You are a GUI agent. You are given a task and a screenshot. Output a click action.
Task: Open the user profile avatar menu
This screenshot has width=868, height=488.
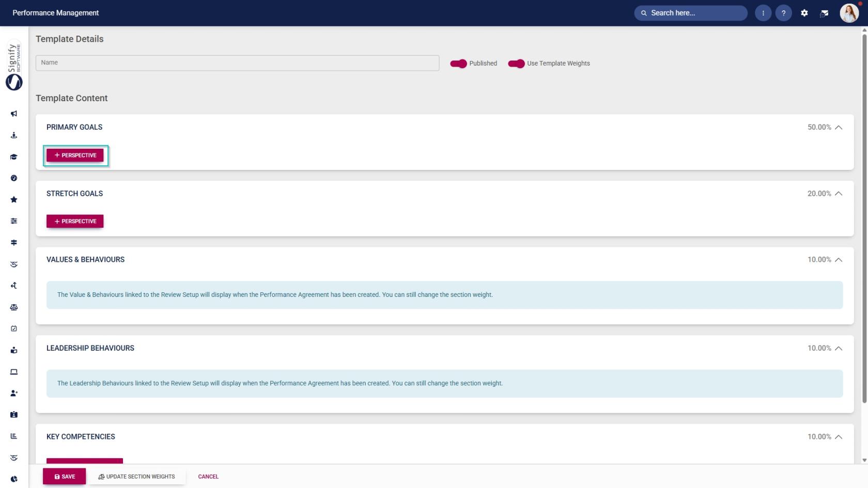point(849,13)
